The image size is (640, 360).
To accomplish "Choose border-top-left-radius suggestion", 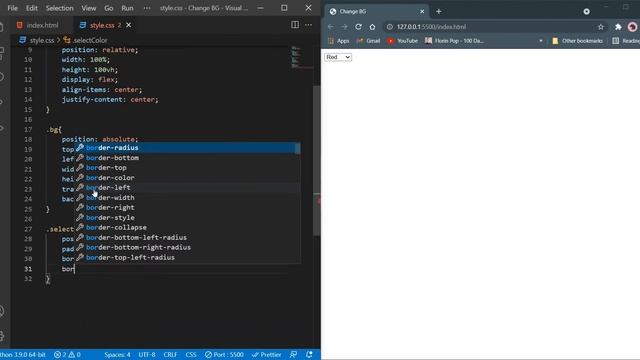I will click(x=187, y=258).
